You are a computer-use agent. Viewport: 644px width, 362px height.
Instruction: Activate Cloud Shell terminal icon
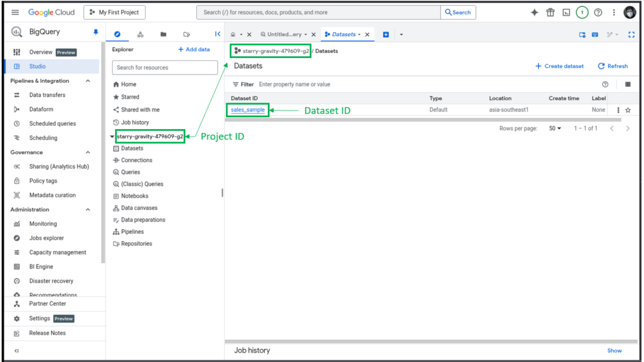(567, 13)
